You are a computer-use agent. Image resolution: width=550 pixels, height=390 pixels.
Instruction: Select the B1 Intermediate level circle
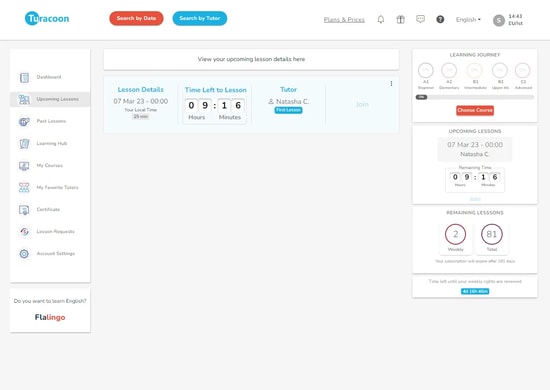tap(475, 70)
